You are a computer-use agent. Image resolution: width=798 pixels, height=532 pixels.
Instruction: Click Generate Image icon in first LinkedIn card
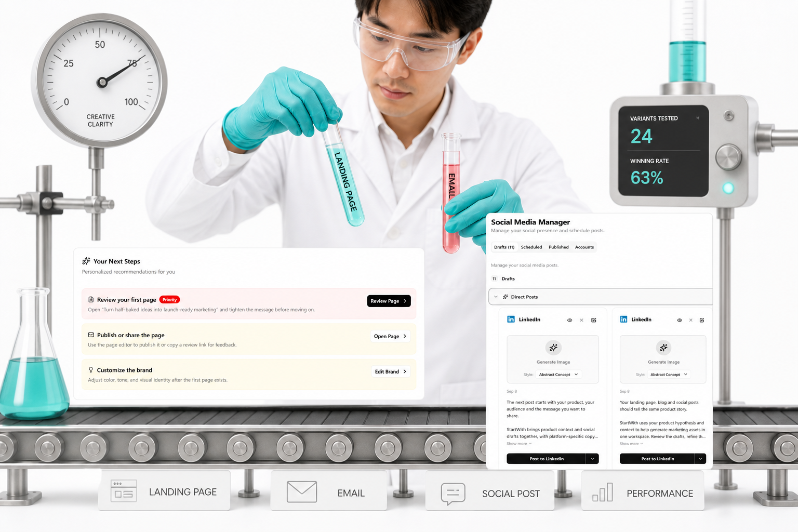pyautogui.click(x=553, y=347)
